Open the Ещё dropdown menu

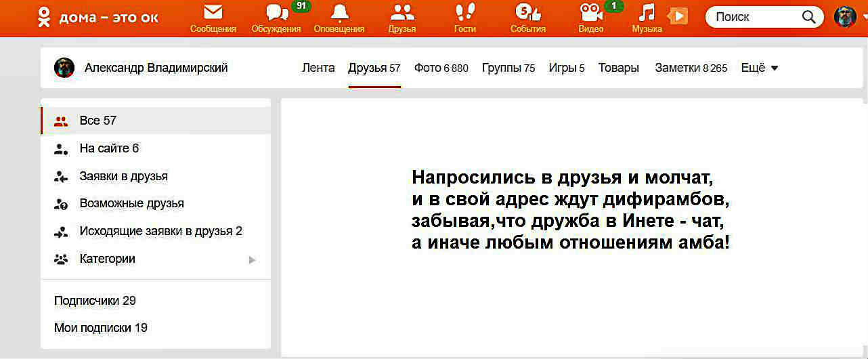point(760,68)
